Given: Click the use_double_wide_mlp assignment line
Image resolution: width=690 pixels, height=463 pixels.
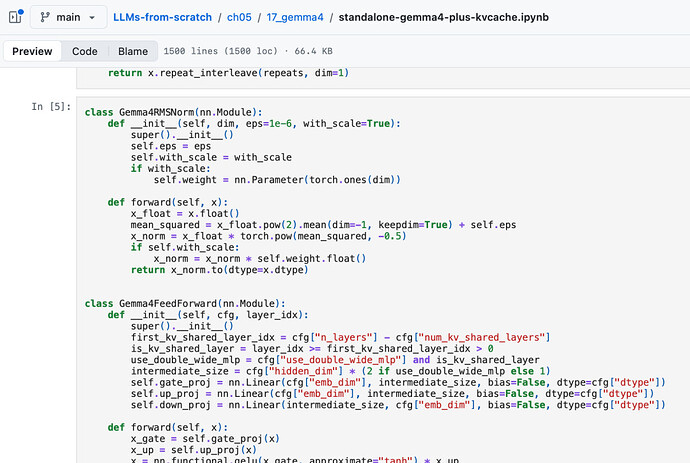Looking at the screenshot, I should (335, 360).
